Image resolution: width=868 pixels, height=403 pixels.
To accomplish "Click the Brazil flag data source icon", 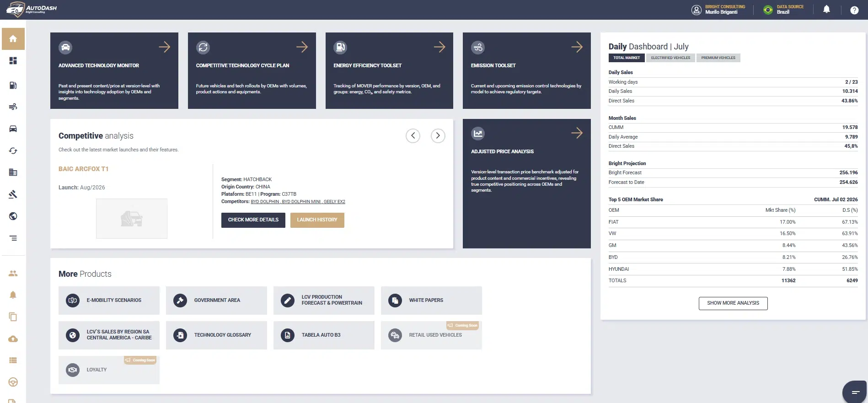I will [768, 10].
